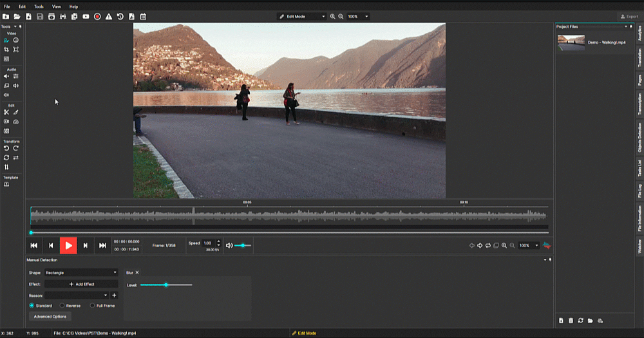Expand the Reason dropdown
644x338 pixels.
click(76, 295)
